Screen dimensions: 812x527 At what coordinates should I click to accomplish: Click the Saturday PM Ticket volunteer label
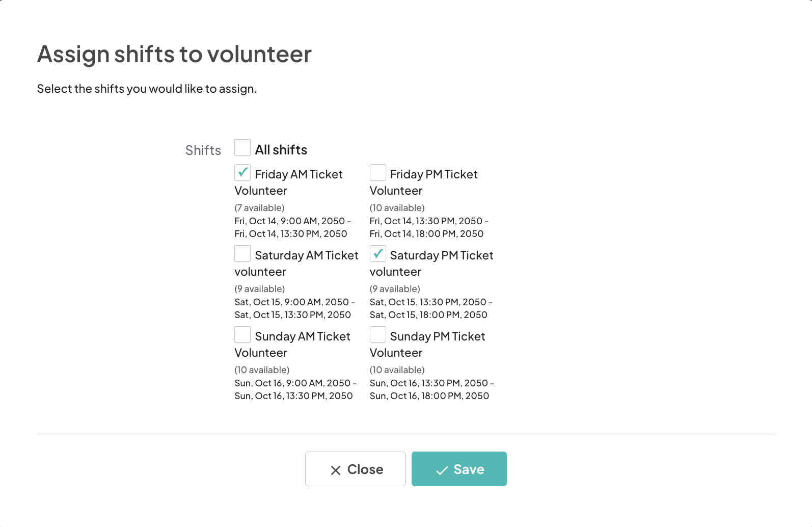(442, 256)
